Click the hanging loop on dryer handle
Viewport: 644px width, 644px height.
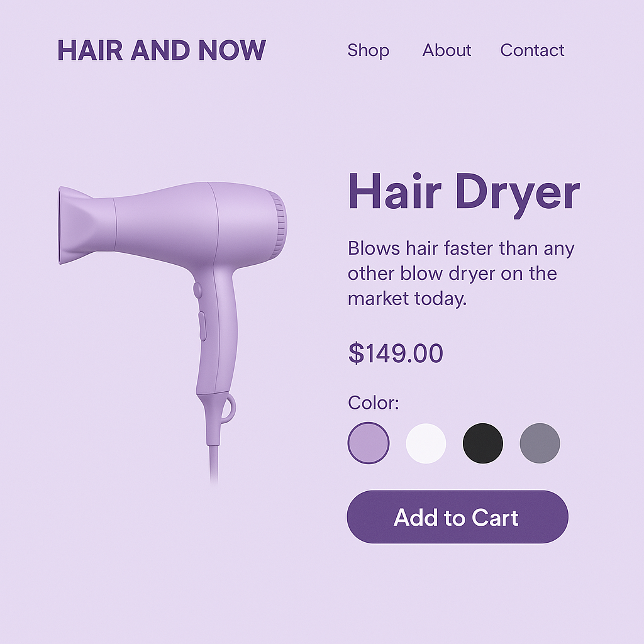(228, 408)
